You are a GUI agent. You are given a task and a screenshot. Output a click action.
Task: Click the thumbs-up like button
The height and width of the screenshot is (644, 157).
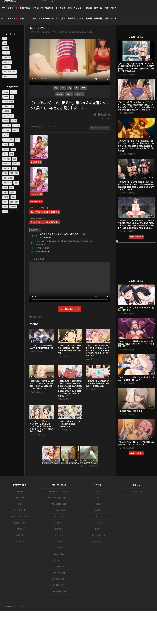(x=56, y=88)
